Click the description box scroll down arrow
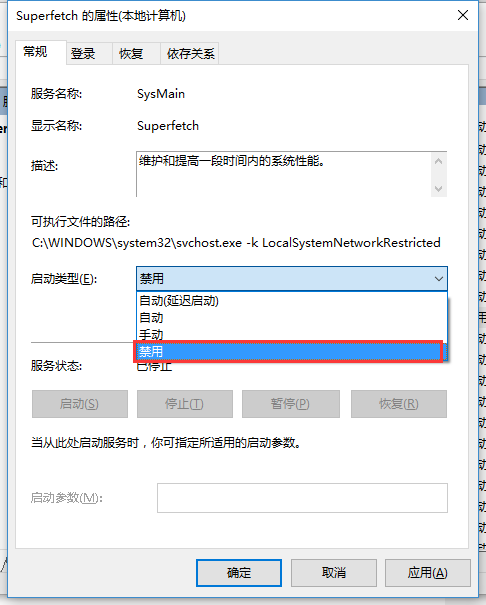The width and height of the screenshot is (486, 605). coord(438,188)
